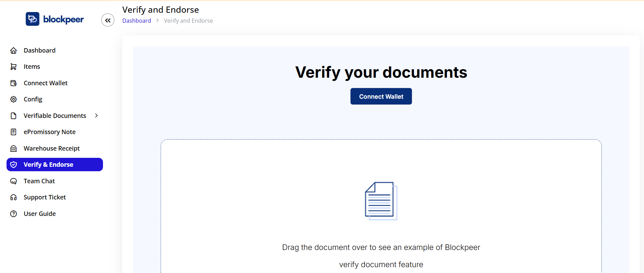This screenshot has height=273, width=644.
Task: Click the Verify & Endorse shield icon
Action: point(13,165)
